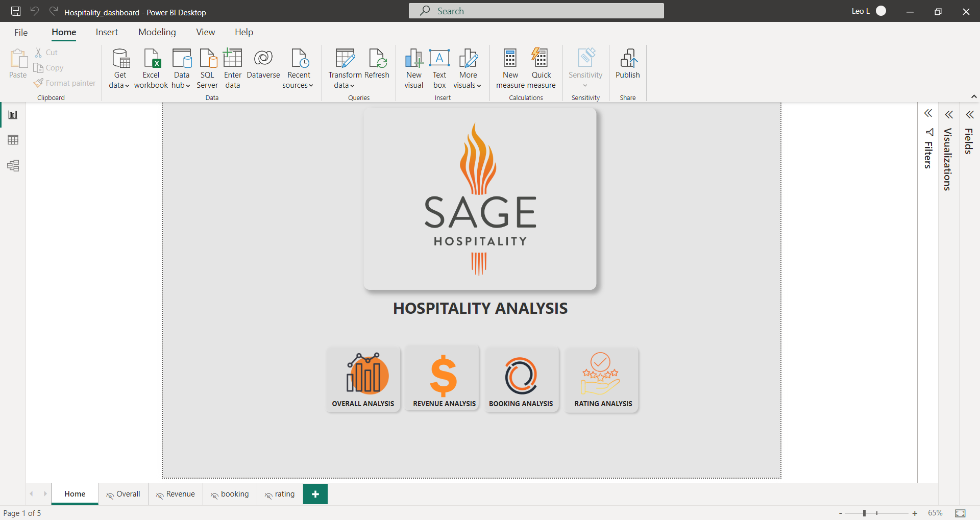Image resolution: width=980 pixels, height=520 pixels.
Task: Select the Home ribbon tab
Action: (x=64, y=32)
